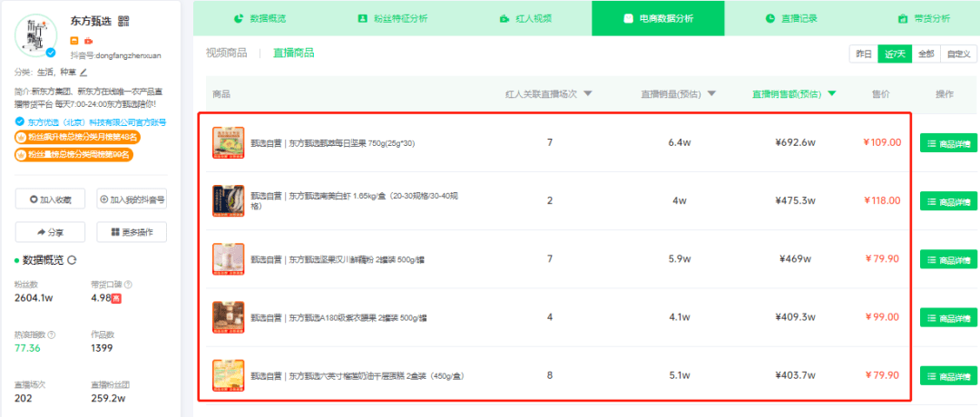Click the 每日坚果 product thumbnail
980x417 pixels.
228,142
